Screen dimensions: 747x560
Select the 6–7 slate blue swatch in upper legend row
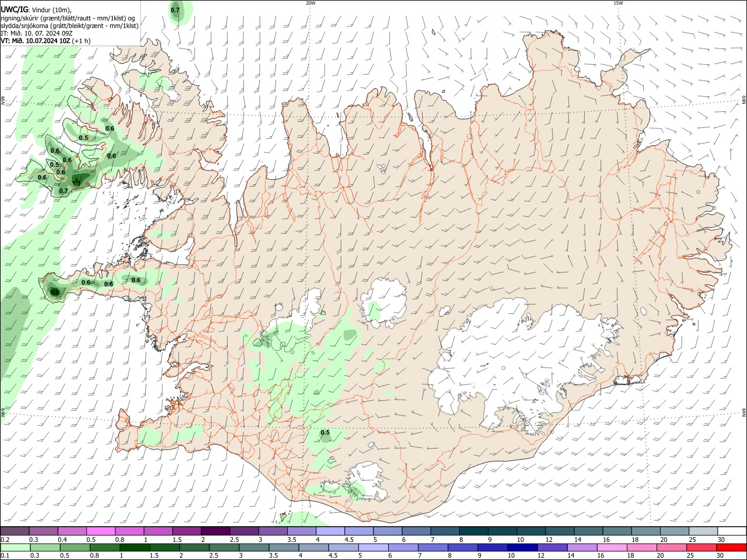point(416,531)
